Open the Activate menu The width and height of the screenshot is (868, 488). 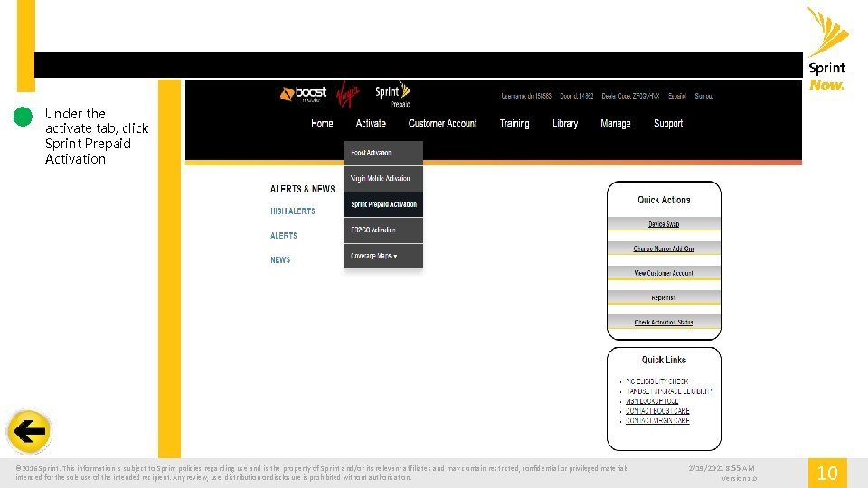(x=371, y=124)
